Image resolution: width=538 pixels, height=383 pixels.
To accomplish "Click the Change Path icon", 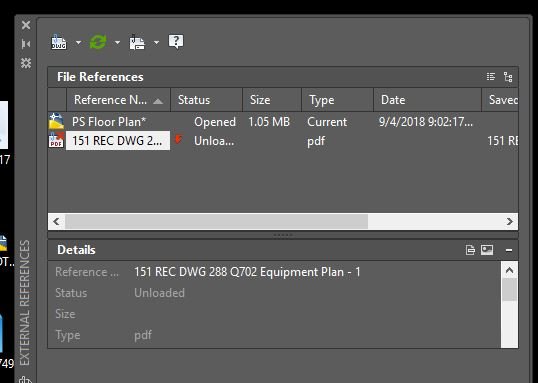I will 137,43.
